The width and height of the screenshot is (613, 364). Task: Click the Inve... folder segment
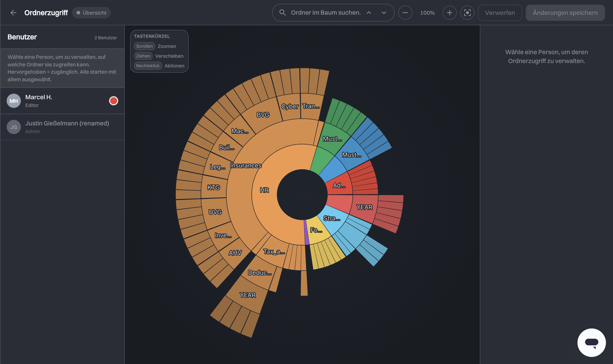[223, 235]
